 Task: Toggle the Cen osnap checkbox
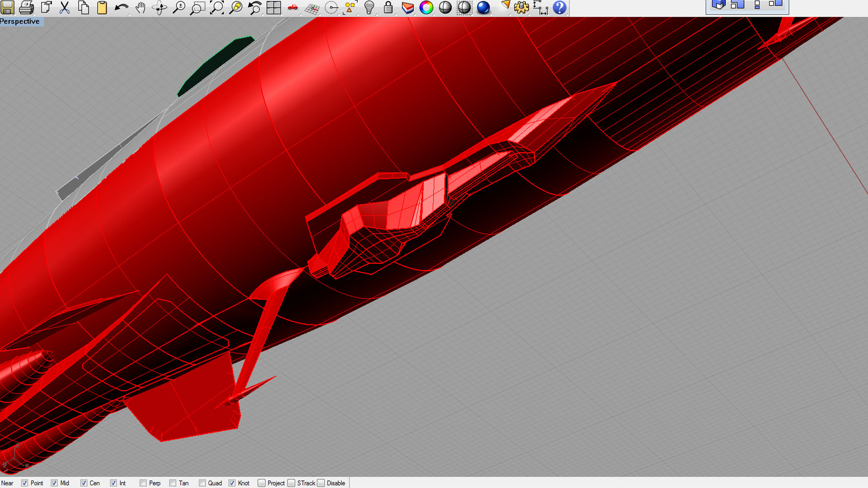pos(84,483)
